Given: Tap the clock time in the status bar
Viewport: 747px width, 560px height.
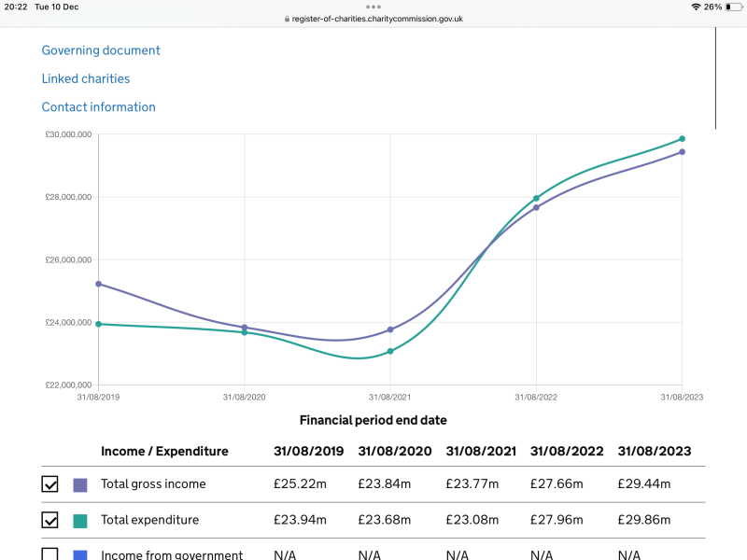Looking at the screenshot, I should point(15,7).
